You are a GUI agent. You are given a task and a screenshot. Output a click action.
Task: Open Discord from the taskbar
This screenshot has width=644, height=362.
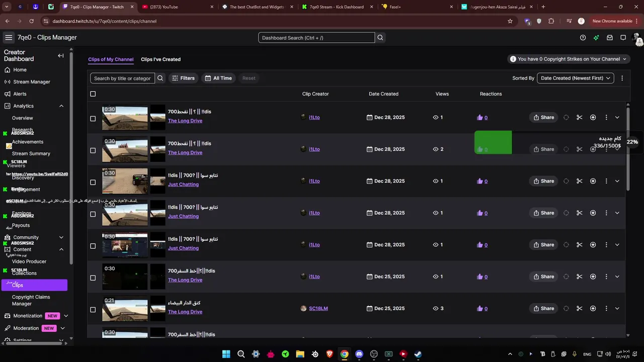359,354
